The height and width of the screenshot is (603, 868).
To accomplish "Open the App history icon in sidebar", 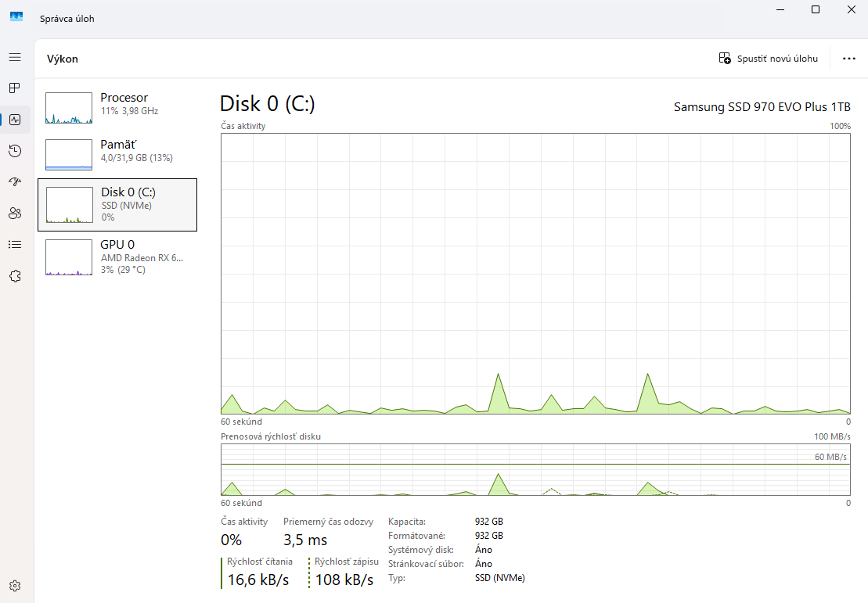I will point(15,150).
